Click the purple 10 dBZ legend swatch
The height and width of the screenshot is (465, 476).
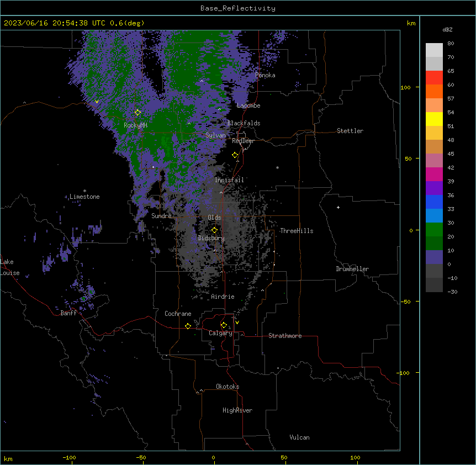pos(434,257)
